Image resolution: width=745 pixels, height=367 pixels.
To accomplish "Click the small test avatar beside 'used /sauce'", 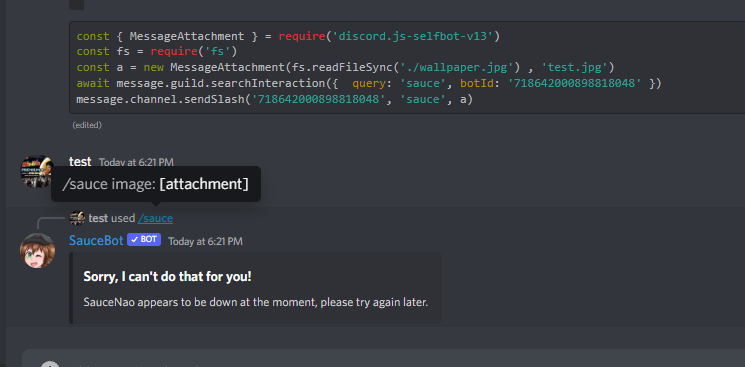I will point(77,218).
